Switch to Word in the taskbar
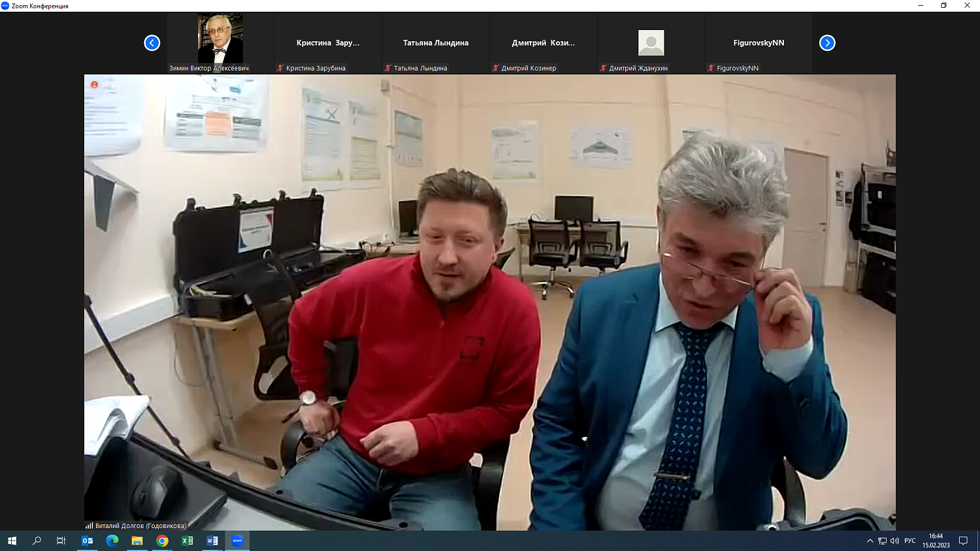The image size is (980, 551). pyautogui.click(x=212, y=541)
